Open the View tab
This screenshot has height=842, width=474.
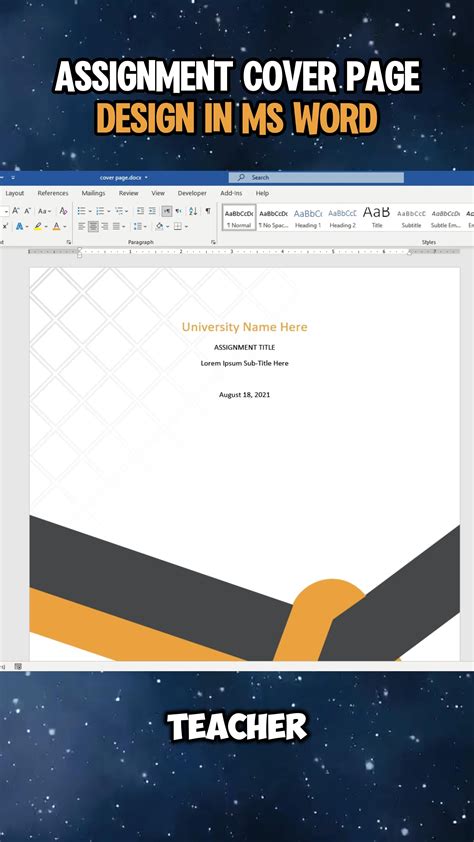(x=158, y=193)
